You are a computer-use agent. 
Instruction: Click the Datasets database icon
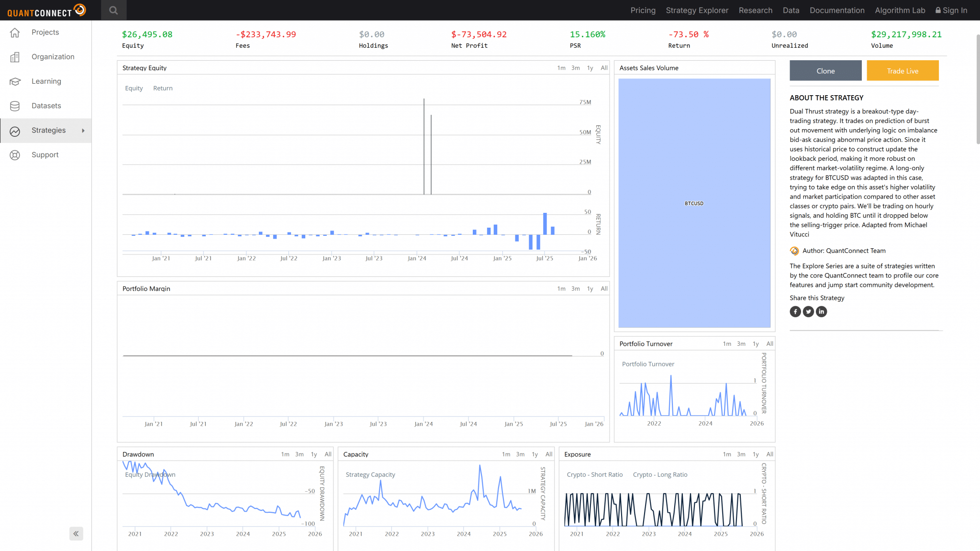tap(15, 106)
